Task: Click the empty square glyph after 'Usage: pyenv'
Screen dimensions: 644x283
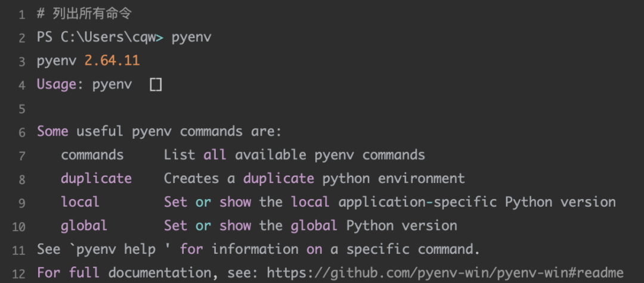Action: click(x=156, y=85)
